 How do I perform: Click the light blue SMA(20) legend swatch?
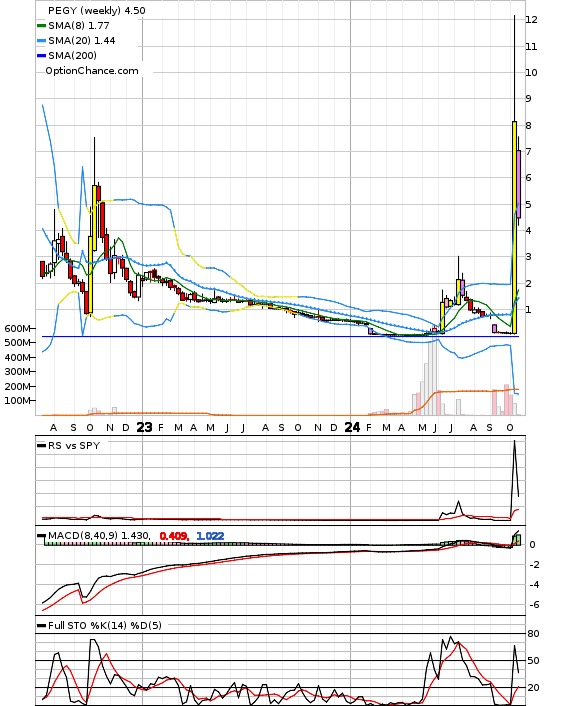(x=41, y=41)
